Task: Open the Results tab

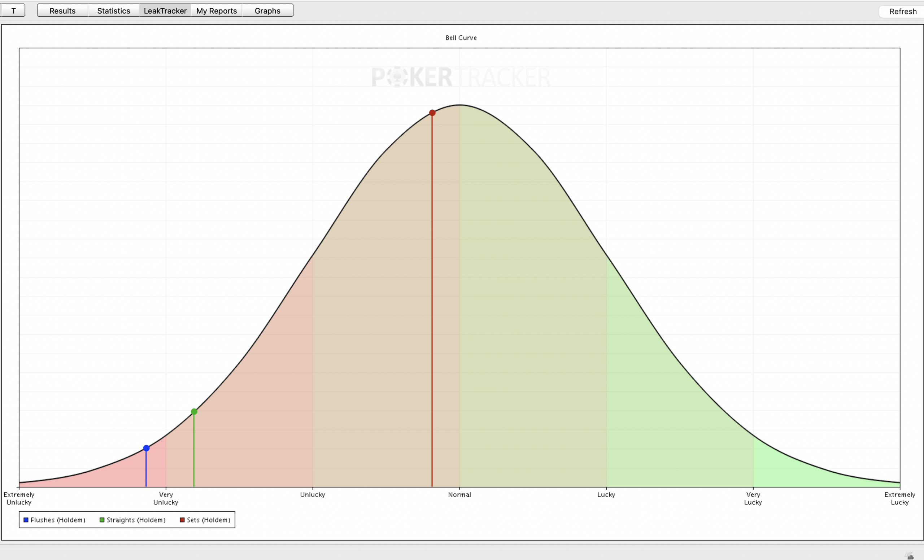Action: (63, 10)
